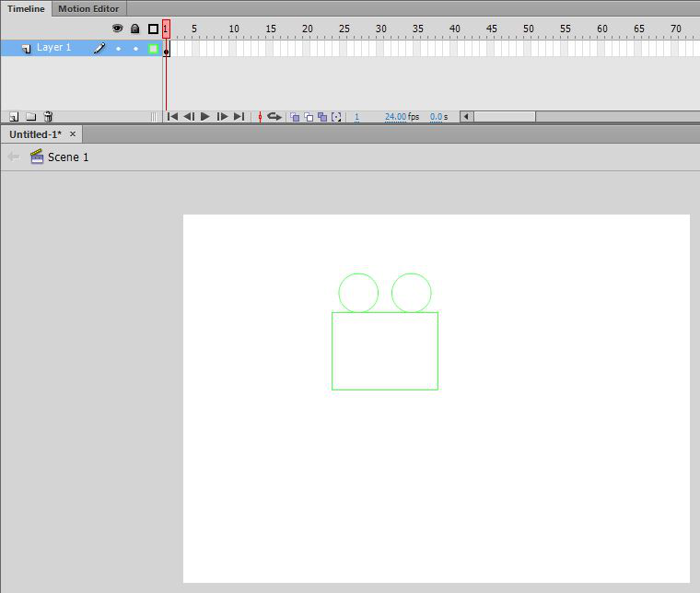Image resolution: width=700 pixels, height=593 pixels.
Task: Click the frame 10 mark on timeline ruler
Action: (x=234, y=29)
